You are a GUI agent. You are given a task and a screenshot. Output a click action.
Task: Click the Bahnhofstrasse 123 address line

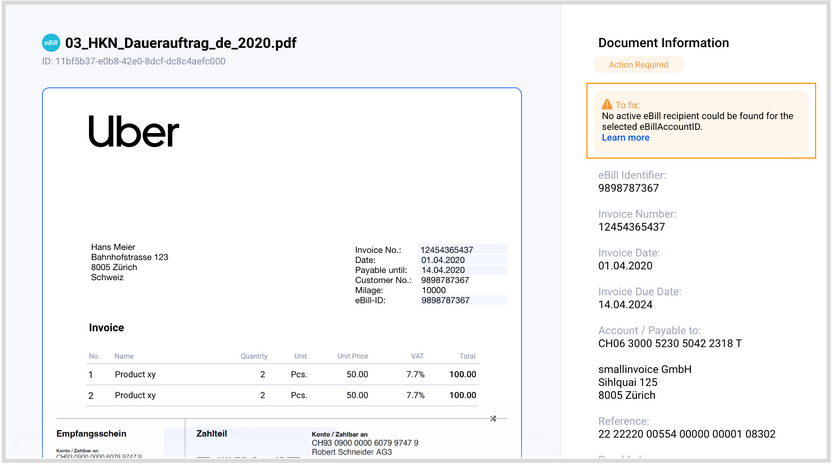pos(130,257)
